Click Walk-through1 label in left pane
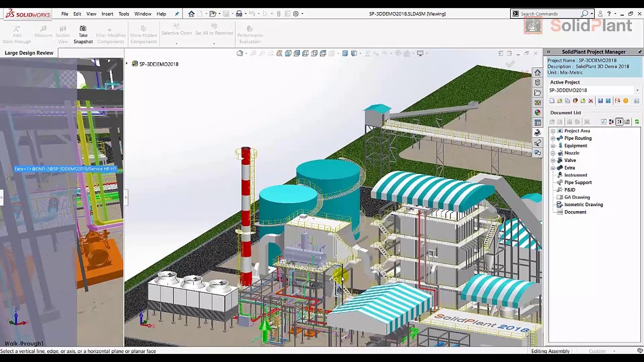 (x=24, y=344)
